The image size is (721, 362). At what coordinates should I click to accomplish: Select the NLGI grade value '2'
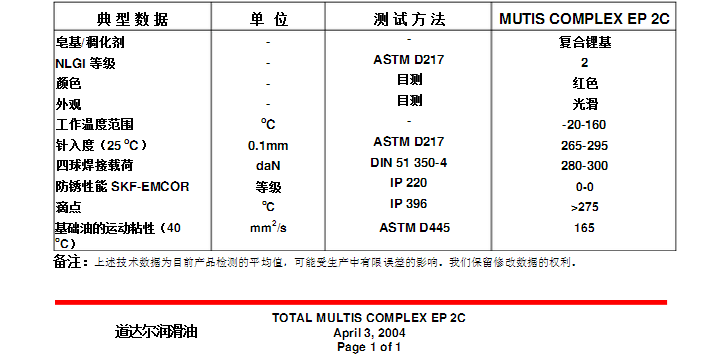pyautogui.click(x=584, y=63)
